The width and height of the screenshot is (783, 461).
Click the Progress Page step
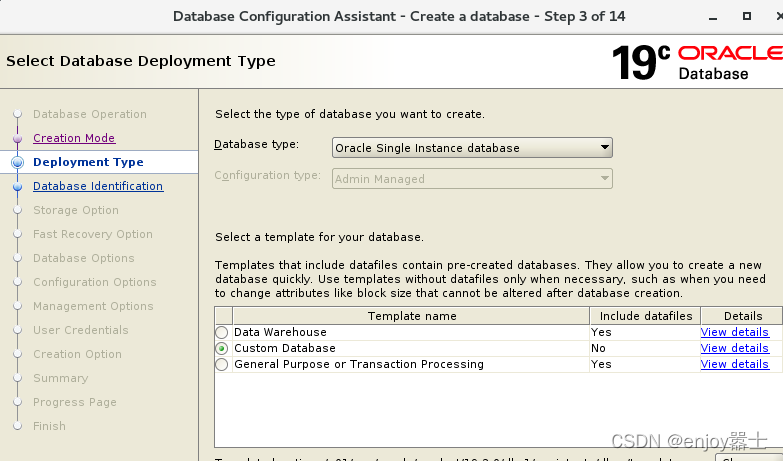pos(75,402)
